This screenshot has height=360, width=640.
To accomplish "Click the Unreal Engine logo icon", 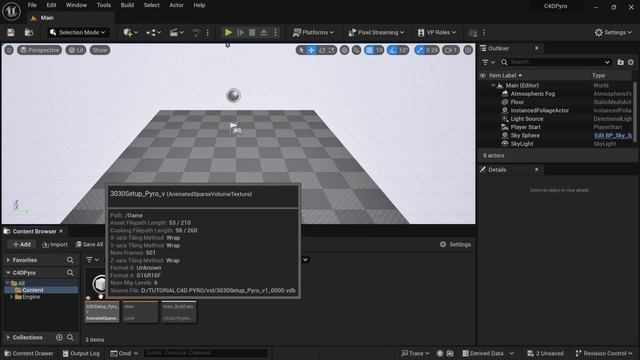I will [11, 11].
